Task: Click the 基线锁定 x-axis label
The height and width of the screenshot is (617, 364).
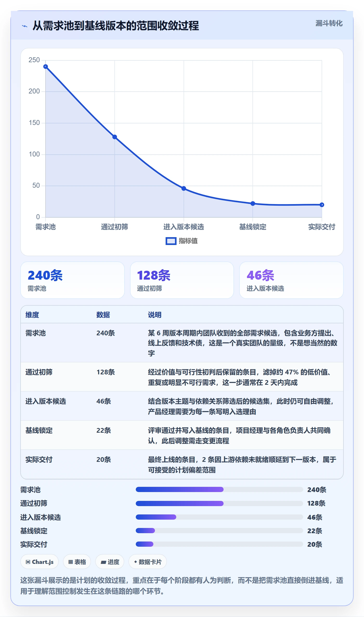Action: [253, 227]
